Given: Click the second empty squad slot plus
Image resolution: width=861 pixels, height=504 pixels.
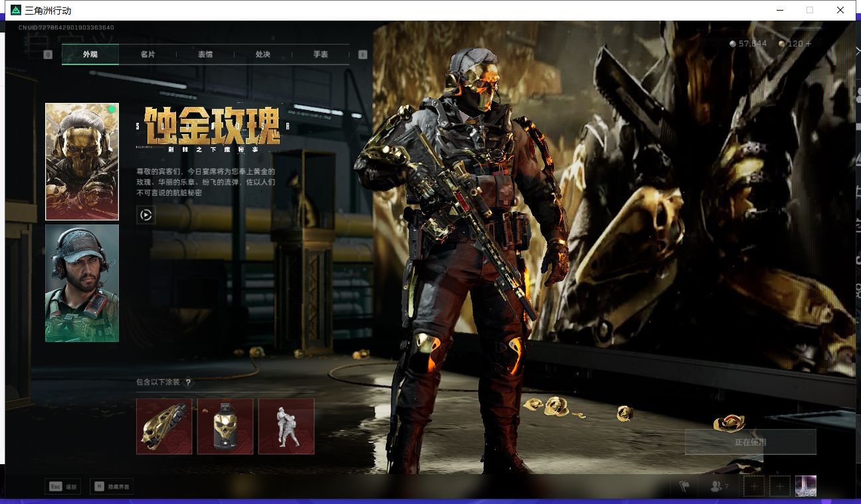Looking at the screenshot, I should [780, 486].
